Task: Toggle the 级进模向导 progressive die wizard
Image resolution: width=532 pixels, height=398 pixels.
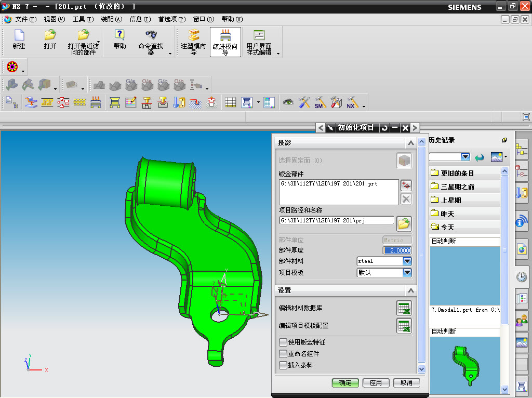Action: pos(225,42)
